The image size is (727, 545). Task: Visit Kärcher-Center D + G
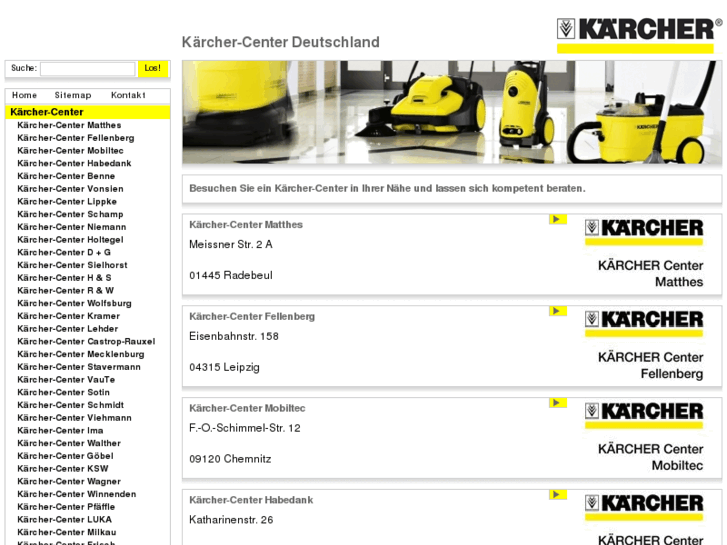(x=64, y=252)
